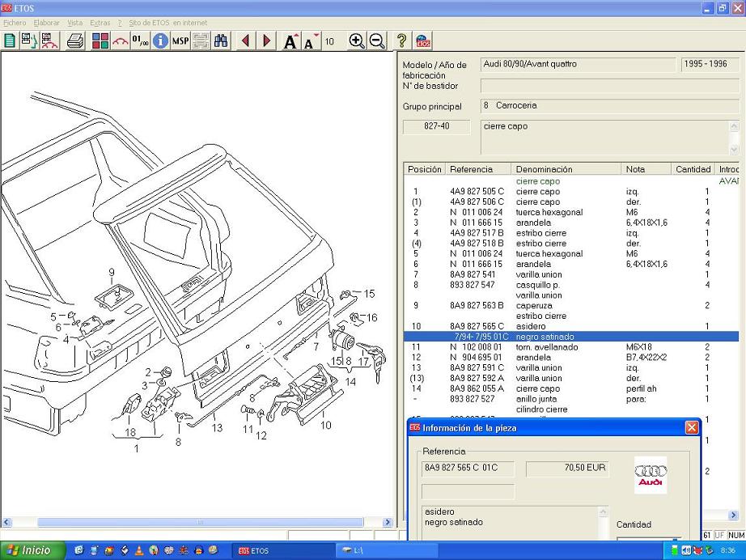Open help with the yellow question mark icon

tap(401, 41)
